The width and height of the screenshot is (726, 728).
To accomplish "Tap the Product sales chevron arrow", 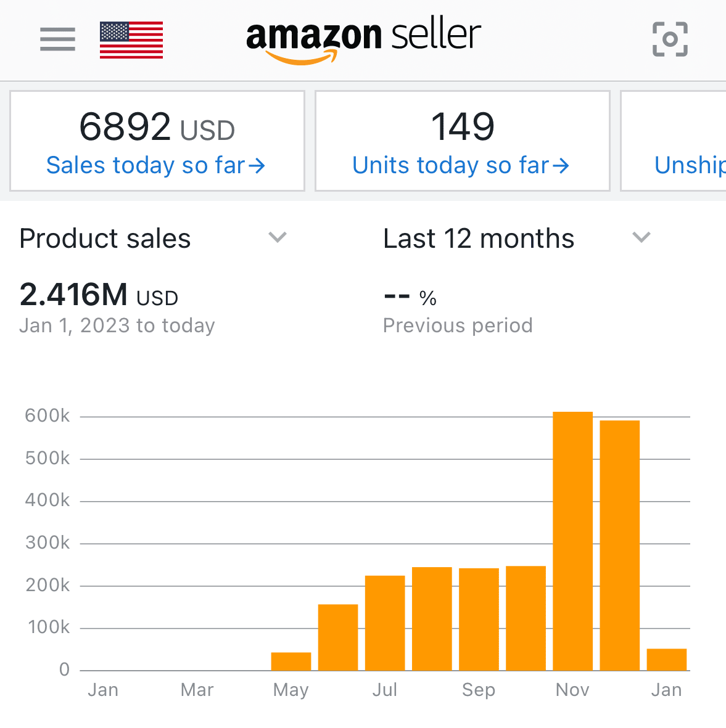I will click(278, 237).
